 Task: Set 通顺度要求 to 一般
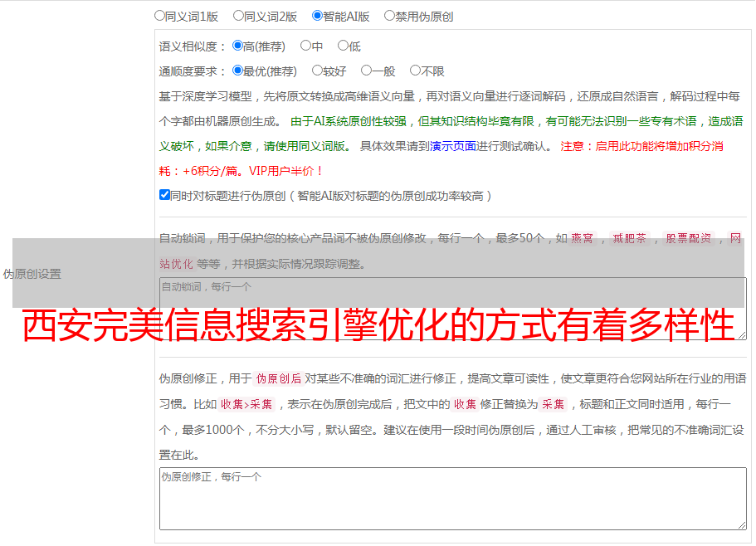pos(367,71)
